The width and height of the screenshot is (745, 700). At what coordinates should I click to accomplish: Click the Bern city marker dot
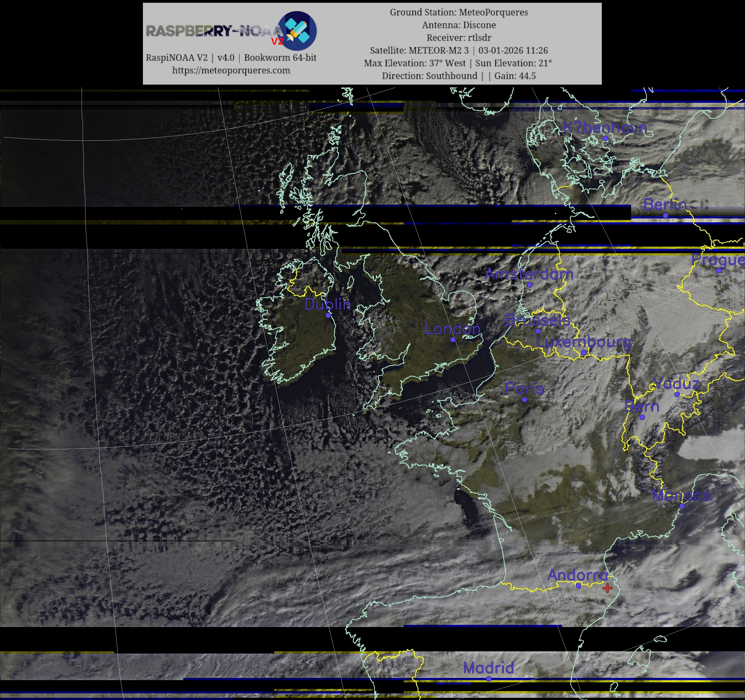coord(642,417)
